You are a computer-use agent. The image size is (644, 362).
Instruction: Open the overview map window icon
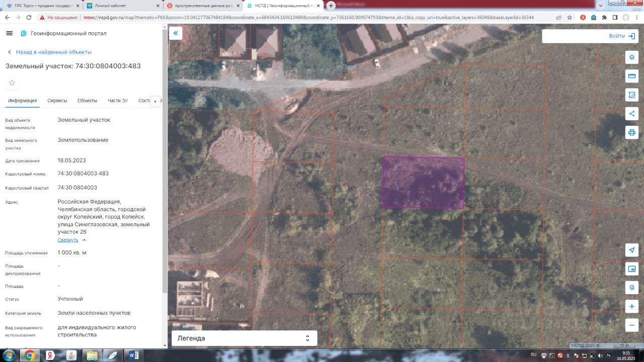coord(632,269)
